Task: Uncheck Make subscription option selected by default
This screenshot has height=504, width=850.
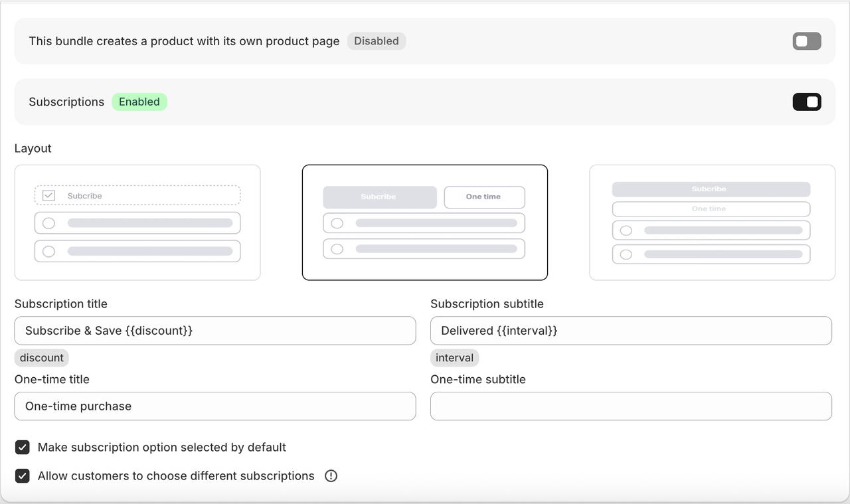Action: click(x=23, y=448)
